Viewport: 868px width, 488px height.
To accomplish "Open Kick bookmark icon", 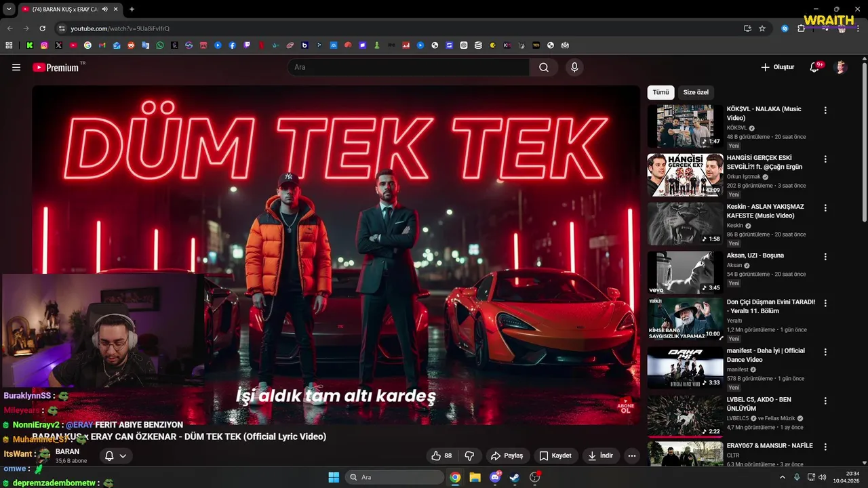I will coord(30,45).
